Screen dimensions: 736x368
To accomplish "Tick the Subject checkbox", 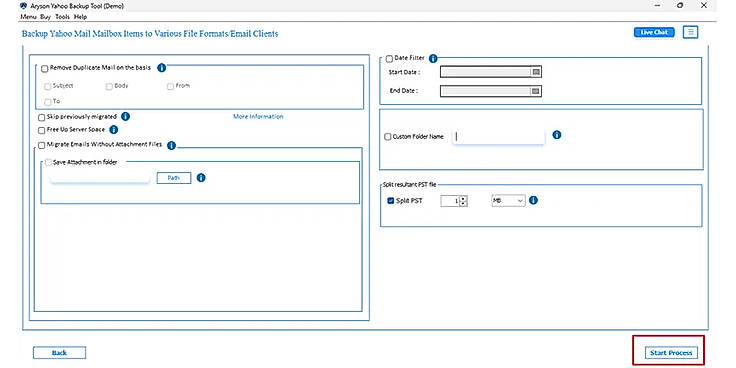I will coord(47,86).
